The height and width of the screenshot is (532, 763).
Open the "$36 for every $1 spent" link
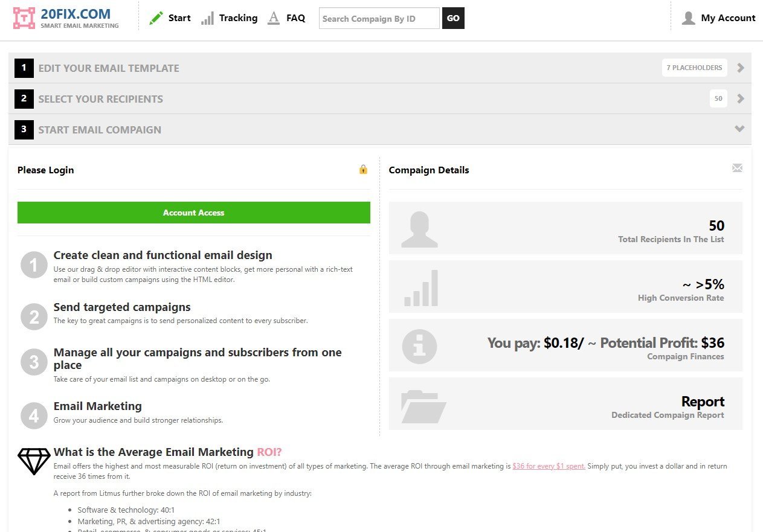click(x=549, y=466)
